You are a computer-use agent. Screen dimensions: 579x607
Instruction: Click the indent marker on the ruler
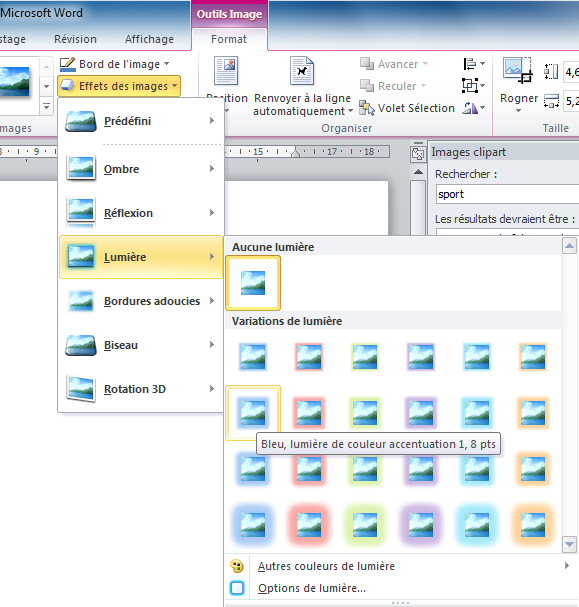pos(295,152)
